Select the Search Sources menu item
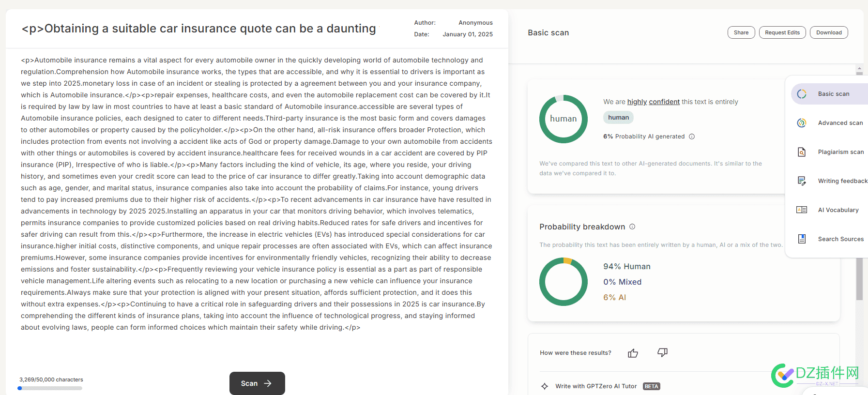The image size is (868, 395). coord(829,239)
